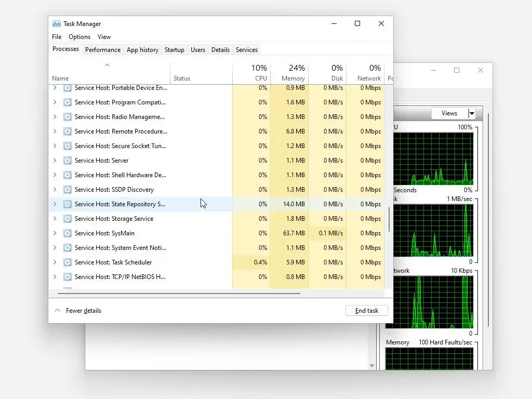This screenshot has height=399, width=532.
Task: Open Views dropdown arrow in background window
Action: point(472,113)
